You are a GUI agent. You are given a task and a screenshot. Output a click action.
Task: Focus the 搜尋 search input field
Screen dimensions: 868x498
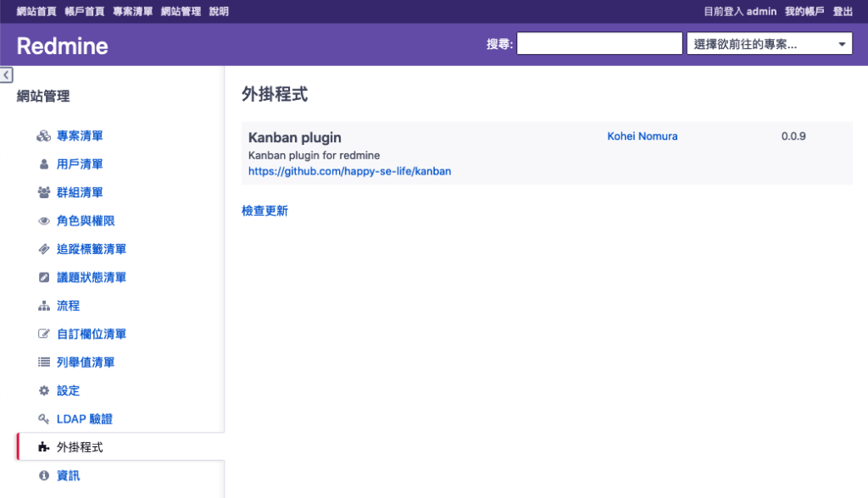coord(599,43)
